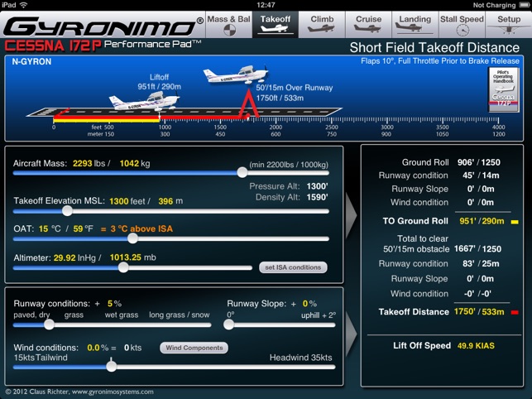532x399 pixels.
Task: Click the '15kts Tailwind' label
Action: pyautogui.click(x=41, y=358)
